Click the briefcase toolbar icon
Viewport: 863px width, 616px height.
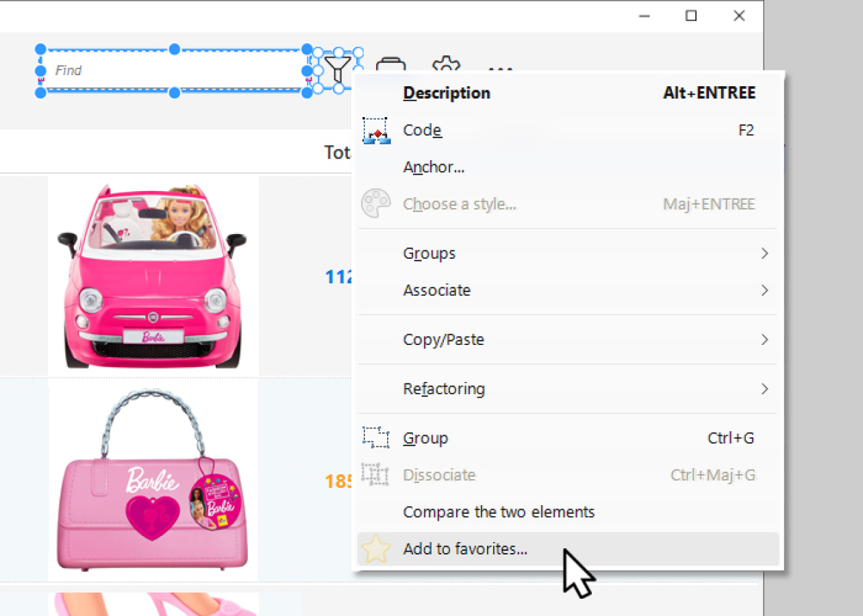pyautogui.click(x=391, y=64)
